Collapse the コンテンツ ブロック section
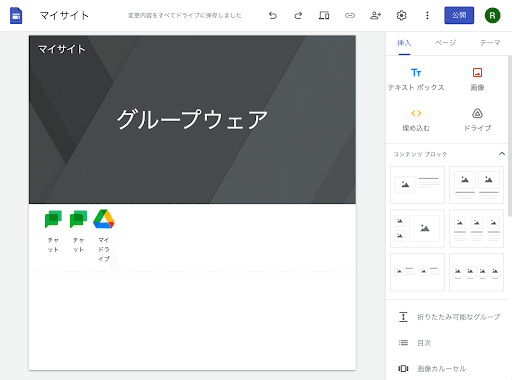512x380 pixels. coord(502,154)
